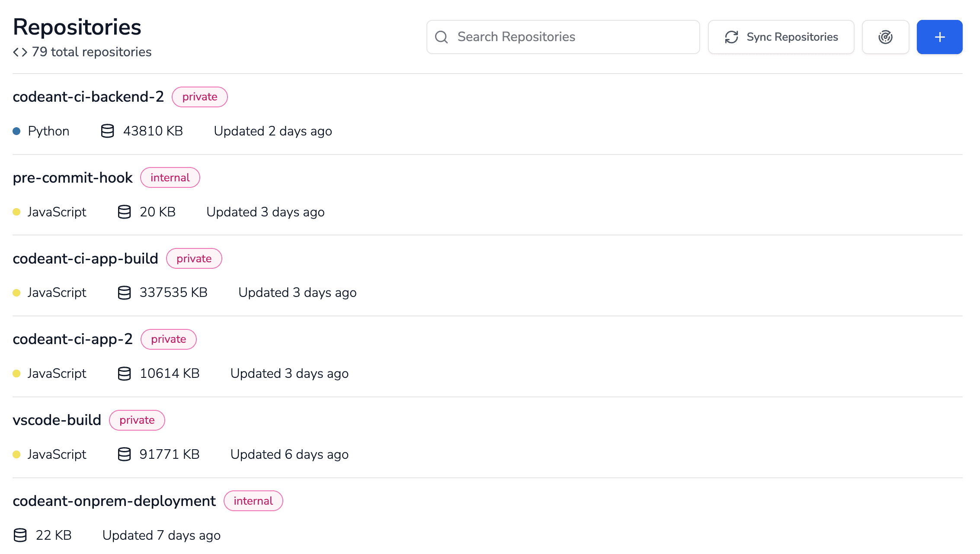Open the codeant-ci-backend-2 repository
Viewport: 980px width, 554px height.
[x=88, y=97]
